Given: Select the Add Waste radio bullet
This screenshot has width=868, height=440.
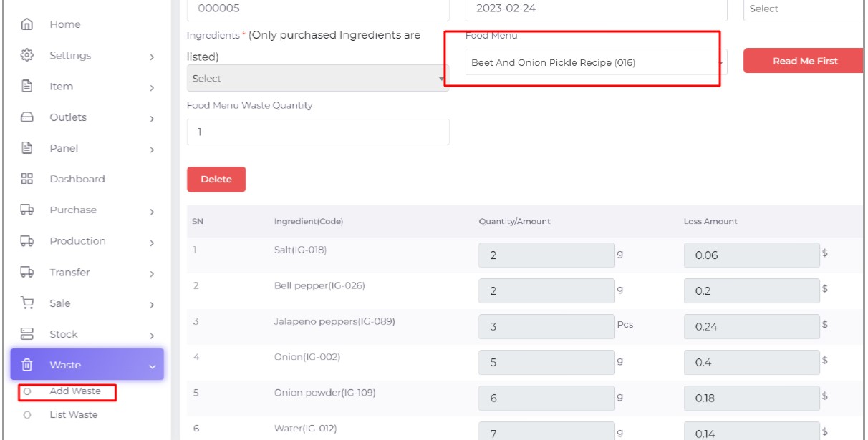Looking at the screenshot, I should tap(27, 392).
